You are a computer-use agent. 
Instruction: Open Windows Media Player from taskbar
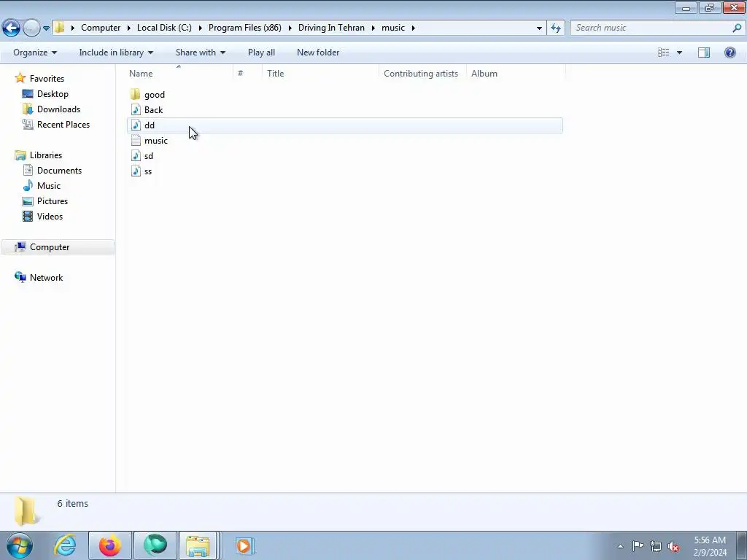pos(244,545)
